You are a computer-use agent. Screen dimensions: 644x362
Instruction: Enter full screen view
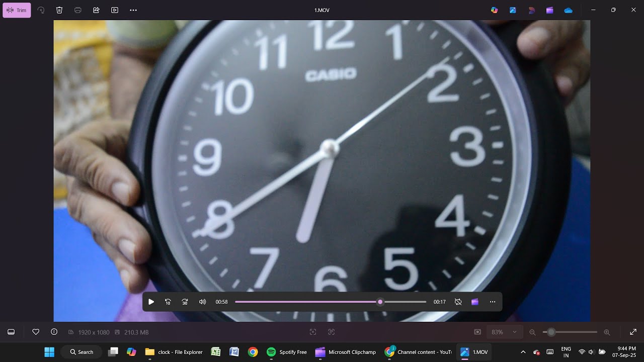tap(633, 332)
